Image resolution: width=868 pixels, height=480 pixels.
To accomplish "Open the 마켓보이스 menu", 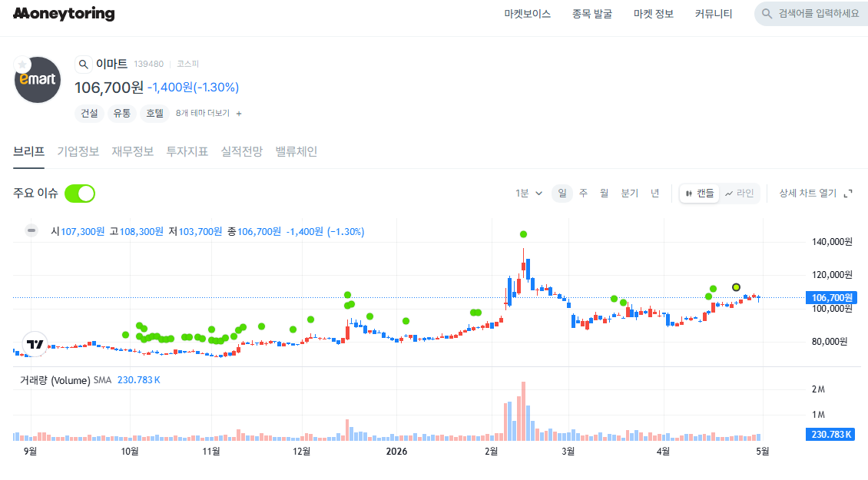I will (527, 14).
